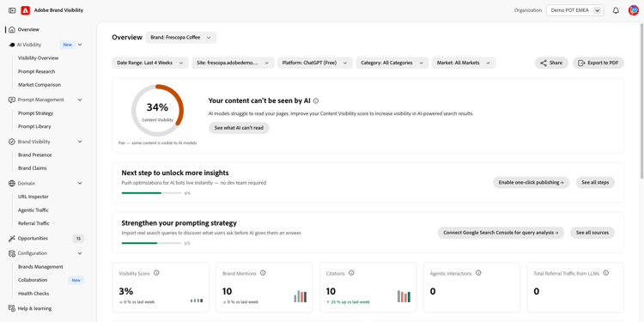Click the 4/6 steps progress bar
This screenshot has height=322, width=644.
pos(151,193)
